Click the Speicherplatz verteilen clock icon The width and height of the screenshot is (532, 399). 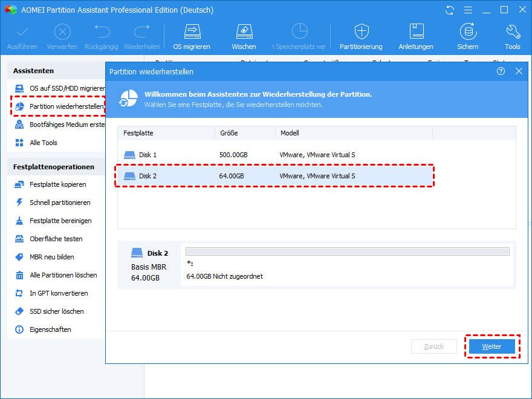pos(300,31)
